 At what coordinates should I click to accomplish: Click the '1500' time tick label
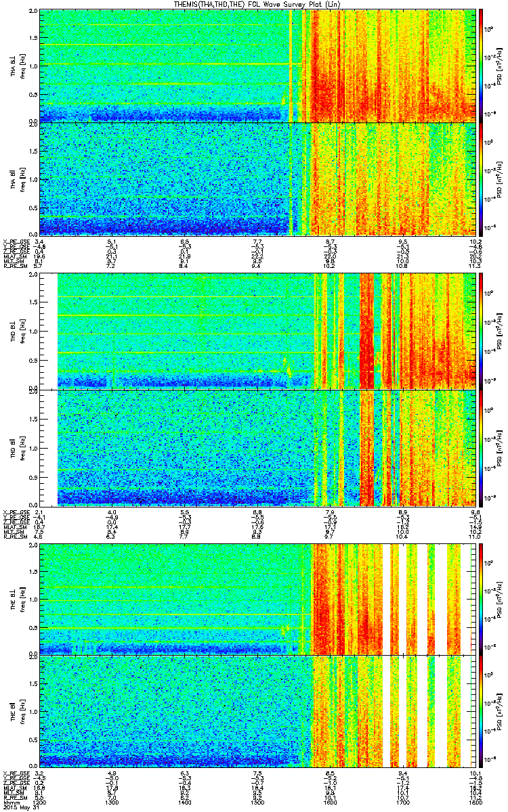click(258, 801)
